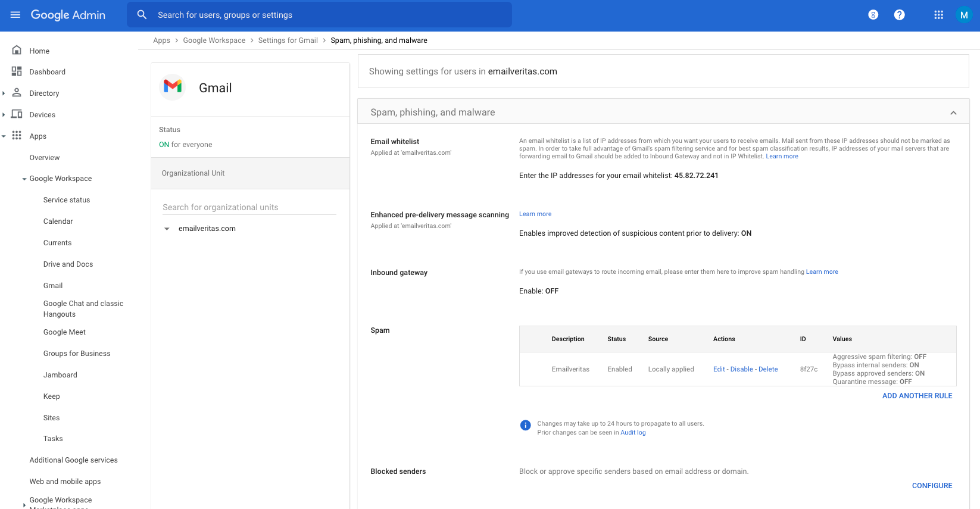Screen dimensions: 980x509
Task: Click the top search users, groups or settings field
Action: [319, 15]
